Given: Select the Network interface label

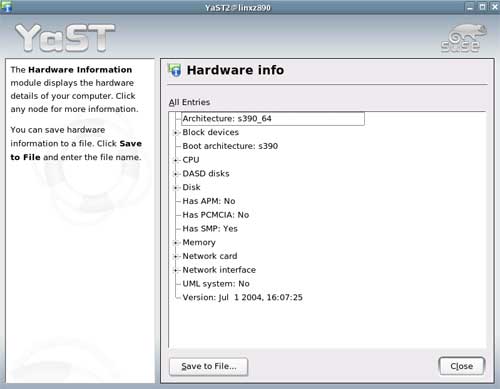Looking at the screenshot, I should point(219,270).
